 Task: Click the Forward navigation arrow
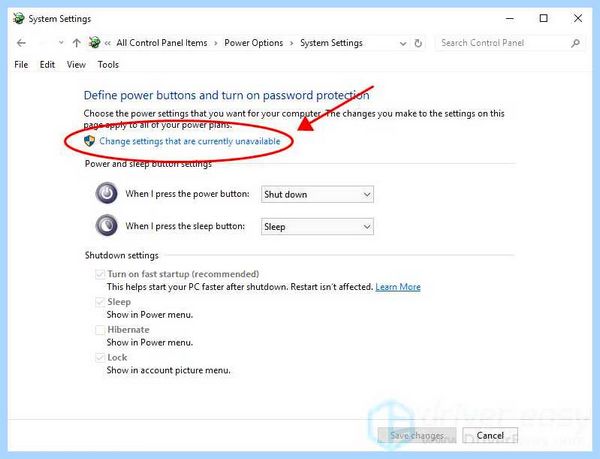[43, 43]
